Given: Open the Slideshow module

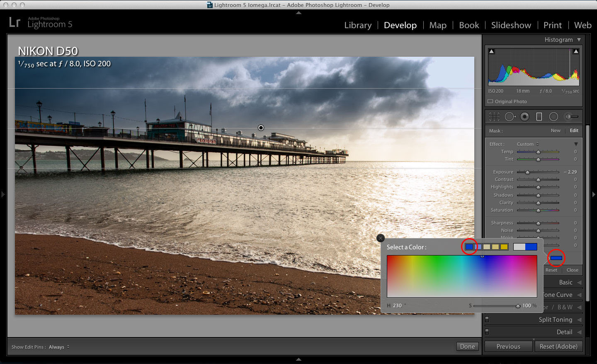Looking at the screenshot, I should pos(511,25).
